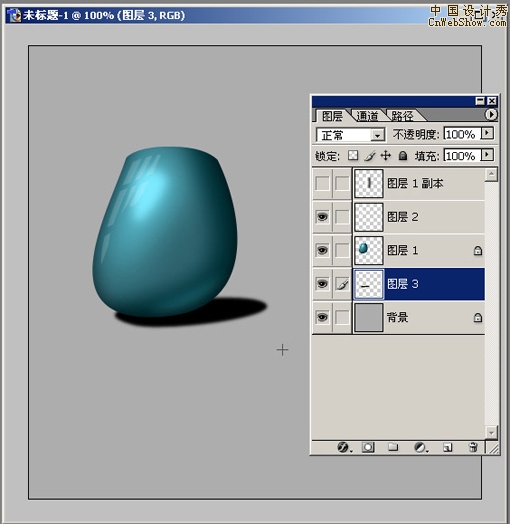This screenshot has width=510, height=524.
Task: Select the 图层 3 layer name
Action: (x=402, y=284)
